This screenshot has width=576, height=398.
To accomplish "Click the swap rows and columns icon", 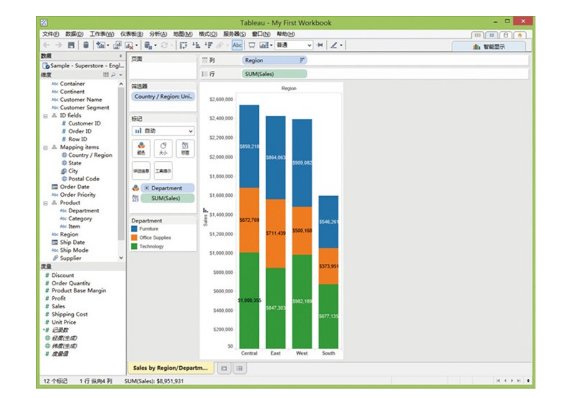I will point(183,45).
